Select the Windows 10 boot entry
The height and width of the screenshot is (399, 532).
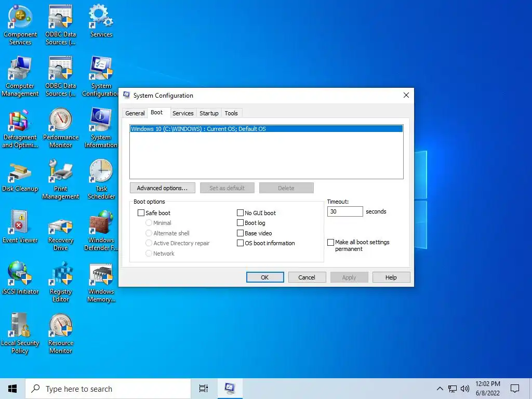pyautogui.click(x=267, y=129)
